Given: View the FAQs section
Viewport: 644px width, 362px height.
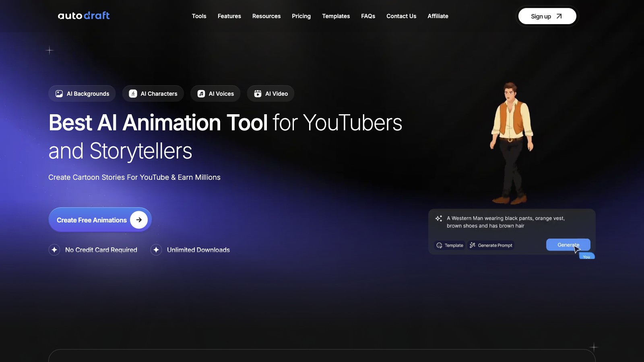Looking at the screenshot, I should (368, 16).
